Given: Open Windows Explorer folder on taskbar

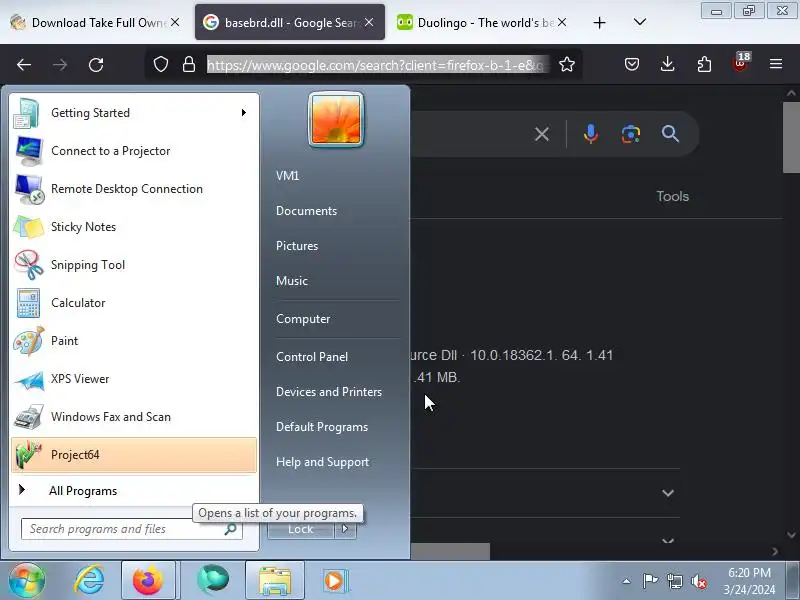Looking at the screenshot, I should coord(275,581).
